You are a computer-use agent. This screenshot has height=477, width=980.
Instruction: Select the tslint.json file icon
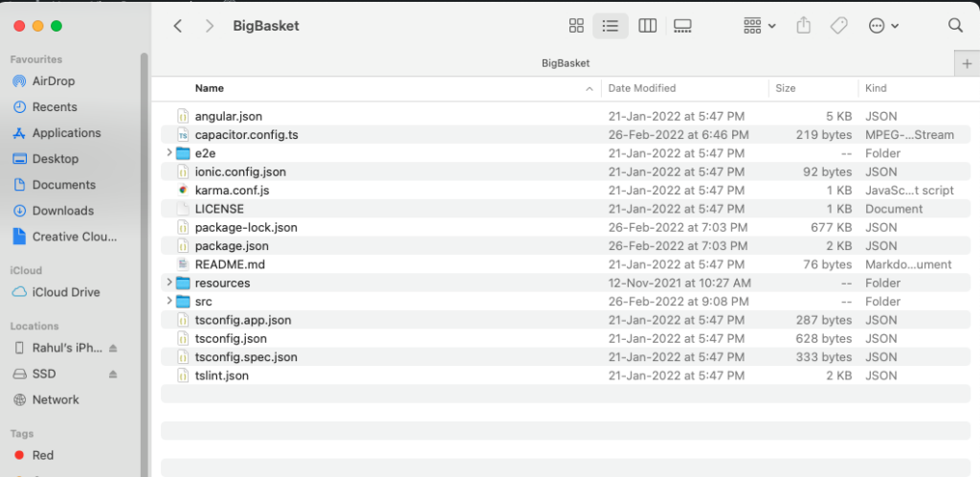(x=183, y=375)
